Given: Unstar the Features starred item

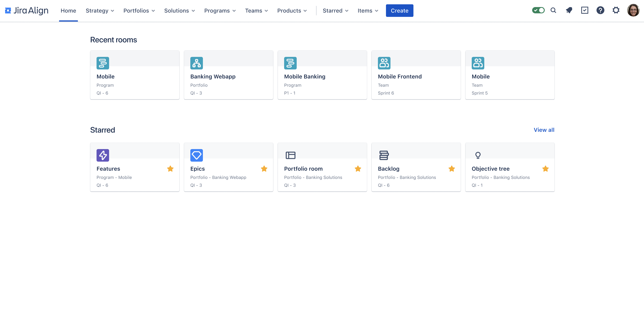Looking at the screenshot, I should (x=170, y=169).
